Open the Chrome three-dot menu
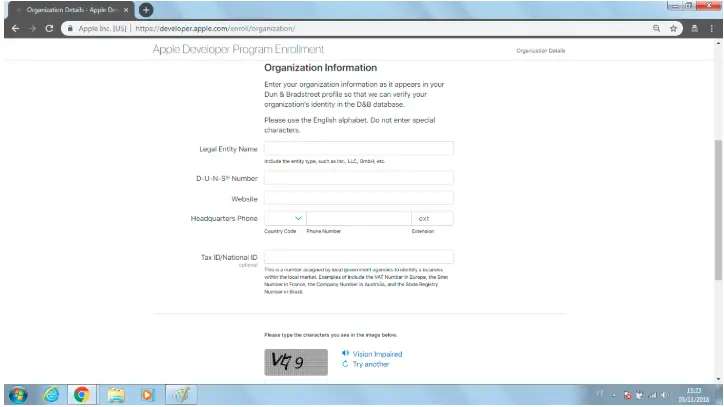The image size is (724, 407). (712, 29)
